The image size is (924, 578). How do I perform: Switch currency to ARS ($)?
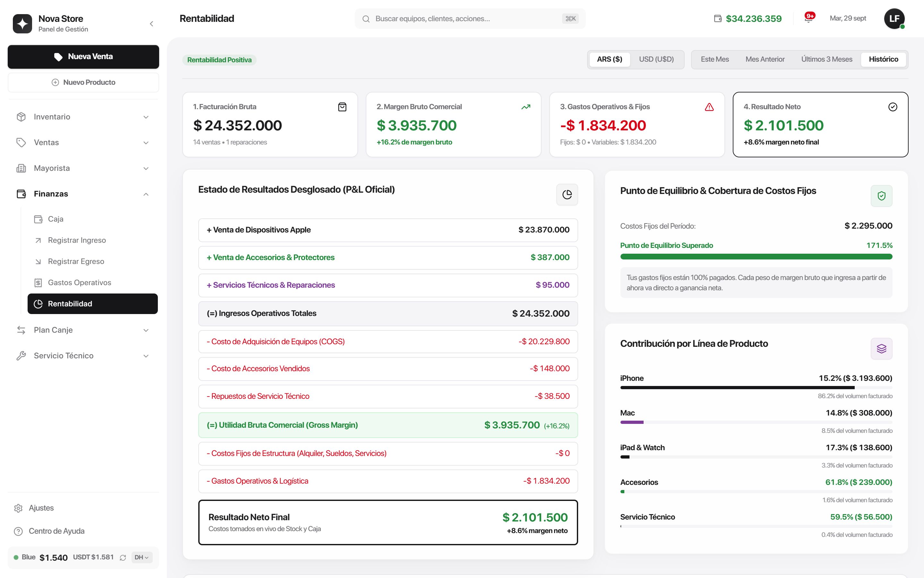609,59
